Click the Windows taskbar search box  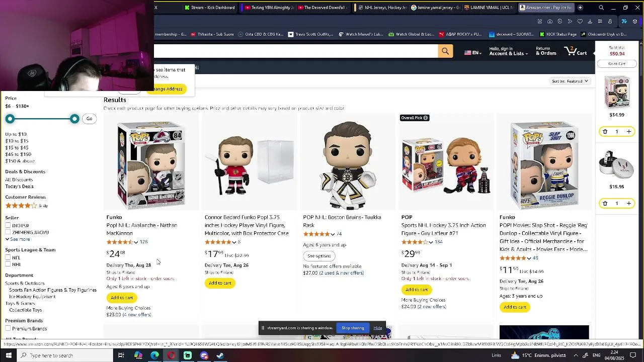[x=65, y=355]
